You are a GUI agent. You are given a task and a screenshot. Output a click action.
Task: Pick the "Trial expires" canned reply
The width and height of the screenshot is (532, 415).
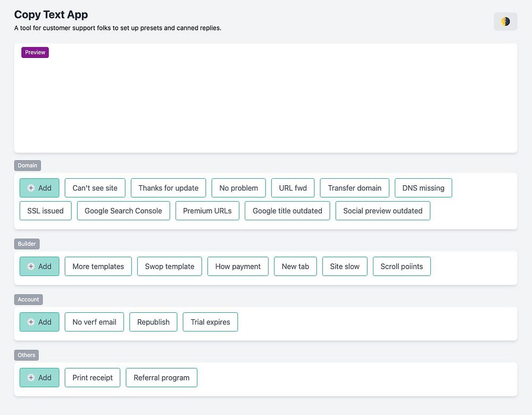[210, 322]
